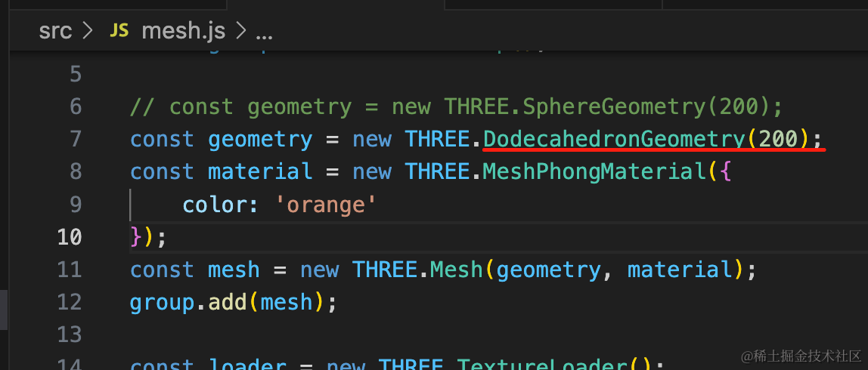Click the geometry variable on line 7

click(260, 140)
